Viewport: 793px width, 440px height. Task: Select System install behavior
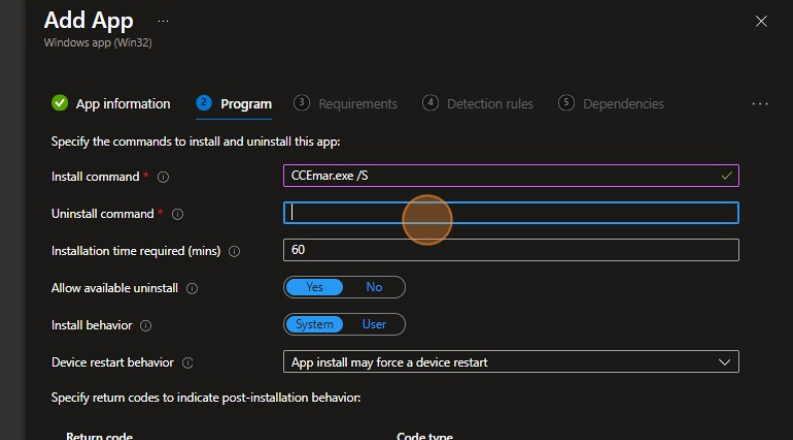tap(314, 324)
